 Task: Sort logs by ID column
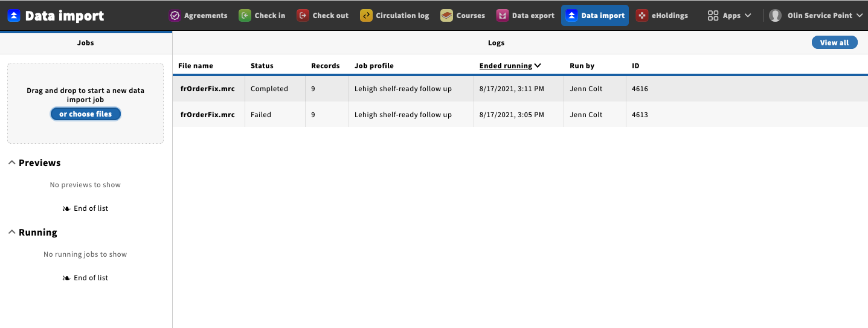point(635,66)
